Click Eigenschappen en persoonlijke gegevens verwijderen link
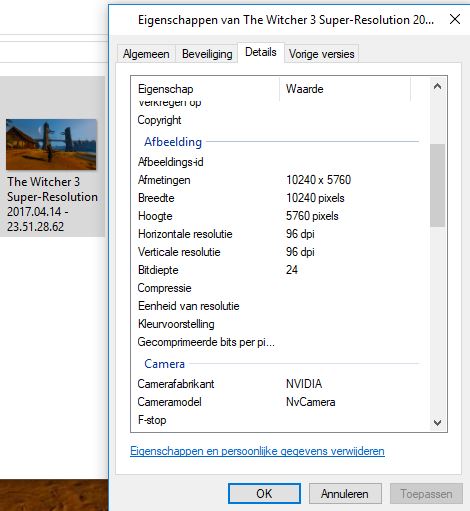This screenshot has height=511, width=470. [257, 451]
